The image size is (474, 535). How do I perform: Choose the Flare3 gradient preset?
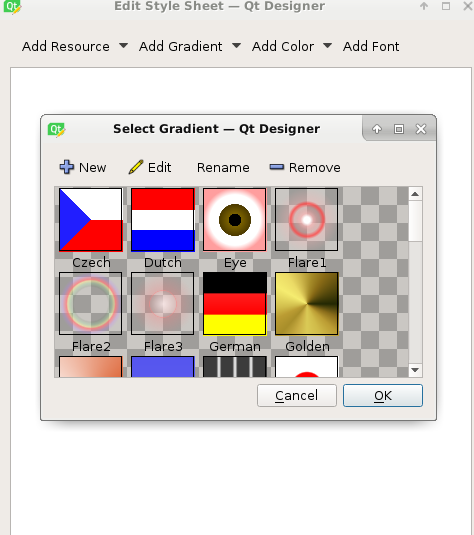163,304
